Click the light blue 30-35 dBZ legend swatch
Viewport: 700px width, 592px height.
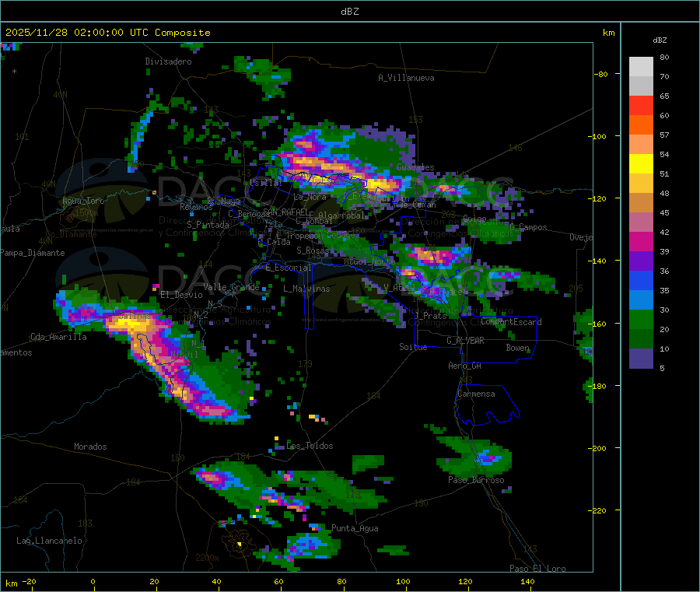[641, 300]
